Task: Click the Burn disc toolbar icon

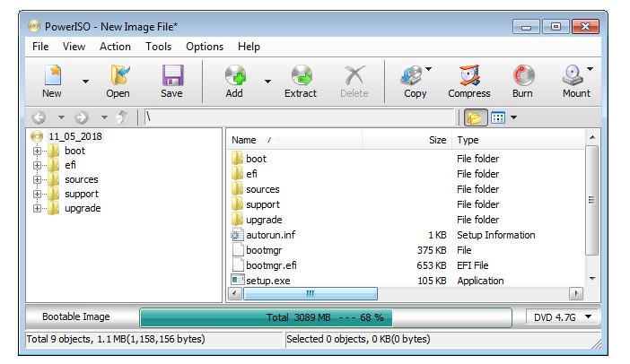Action: (523, 75)
